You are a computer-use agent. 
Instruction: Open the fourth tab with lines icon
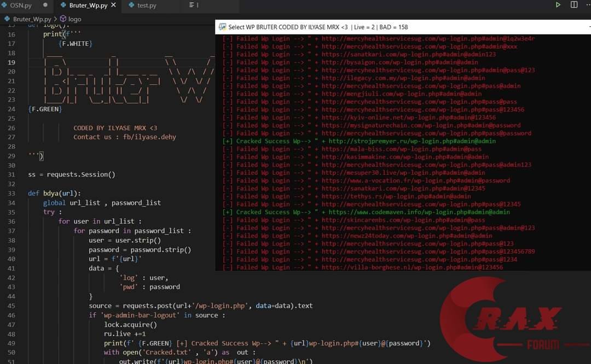193,5
